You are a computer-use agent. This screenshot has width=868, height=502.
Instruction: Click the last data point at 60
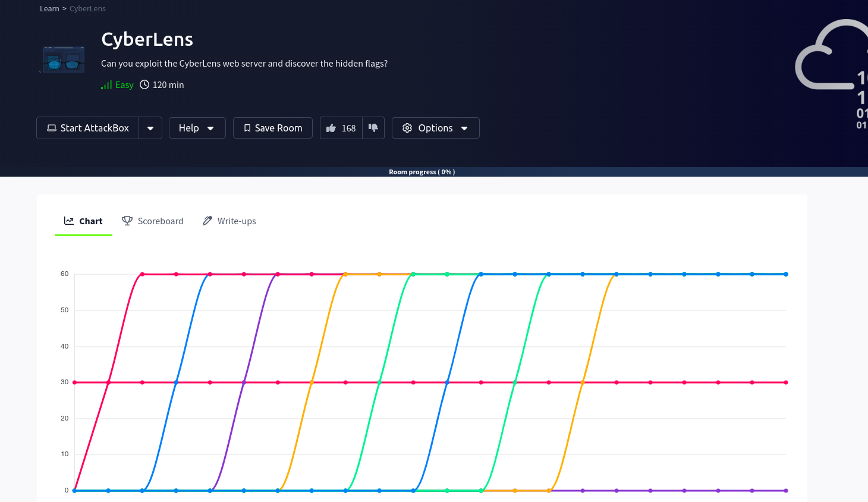click(x=786, y=274)
